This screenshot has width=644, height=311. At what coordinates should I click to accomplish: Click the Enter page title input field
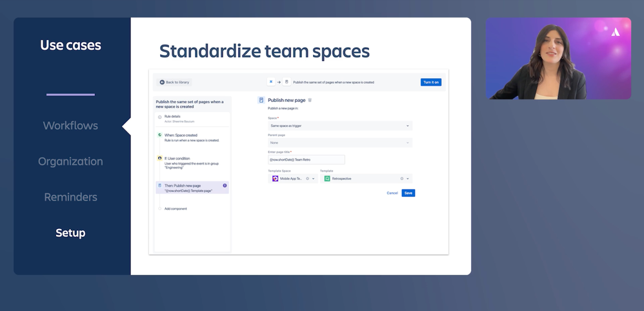pyautogui.click(x=307, y=159)
